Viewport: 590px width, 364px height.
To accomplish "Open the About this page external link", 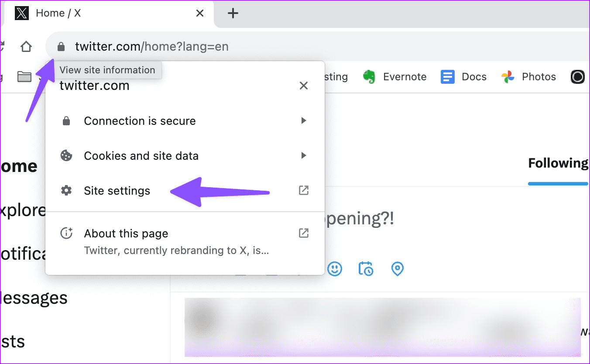I will (x=303, y=233).
